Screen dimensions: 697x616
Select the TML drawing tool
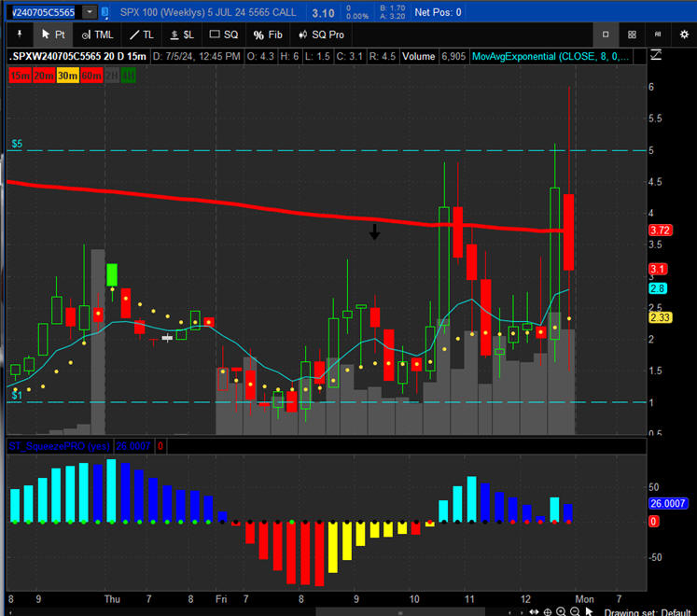coord(97,35)
